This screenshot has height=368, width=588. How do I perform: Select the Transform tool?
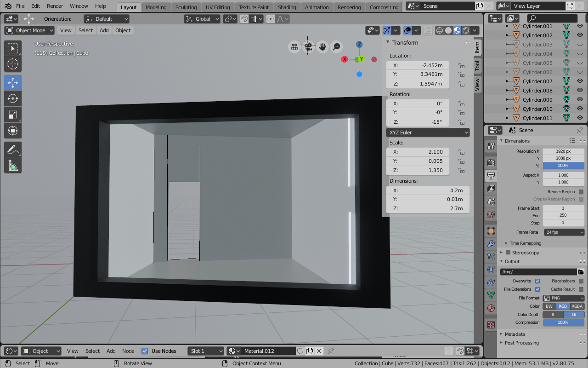coord(13,131)
